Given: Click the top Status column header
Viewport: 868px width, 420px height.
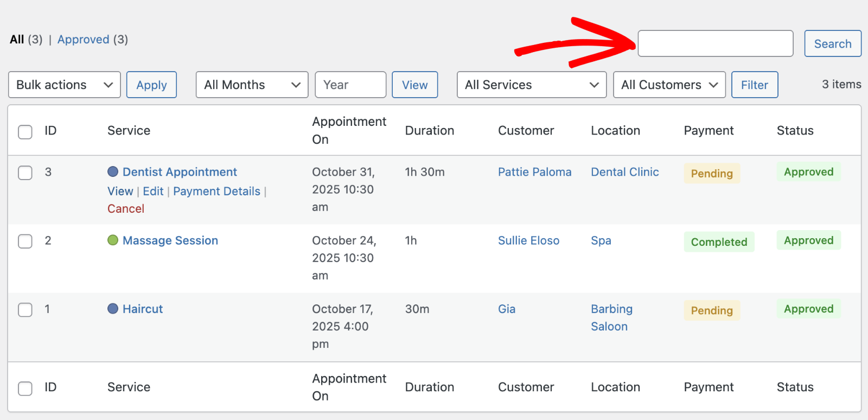Looking at the screenshot, I should tap(795, 130).
